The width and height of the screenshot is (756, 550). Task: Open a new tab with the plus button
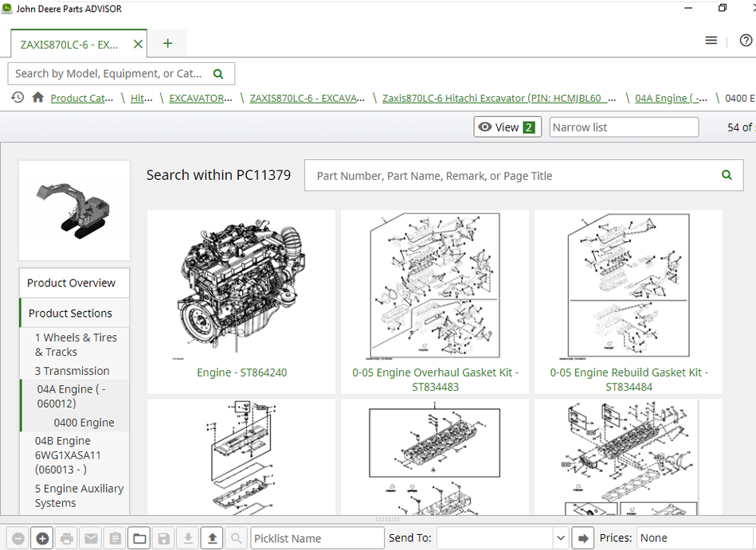click(167, 44)
